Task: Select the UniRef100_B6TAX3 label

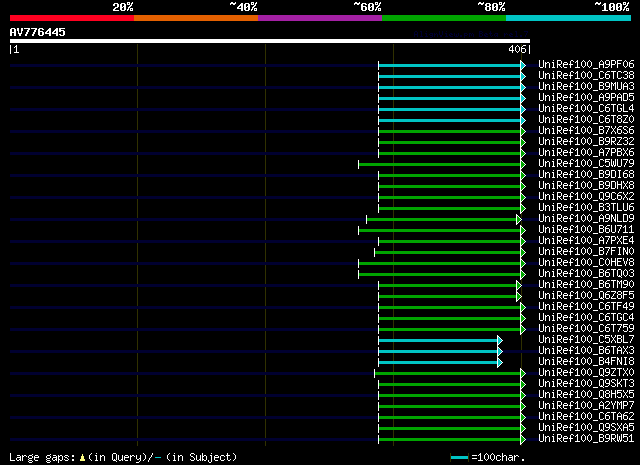Action: coord(586,351)
